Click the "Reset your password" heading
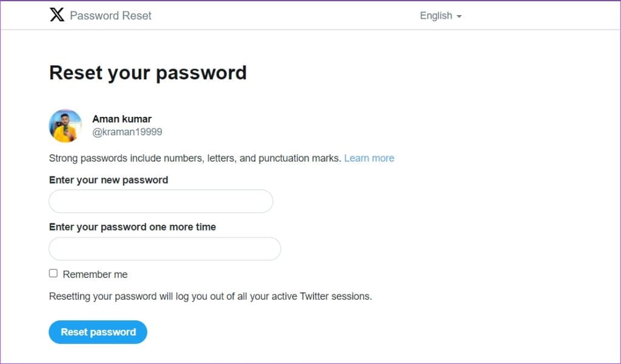 (x=147, y=73)
